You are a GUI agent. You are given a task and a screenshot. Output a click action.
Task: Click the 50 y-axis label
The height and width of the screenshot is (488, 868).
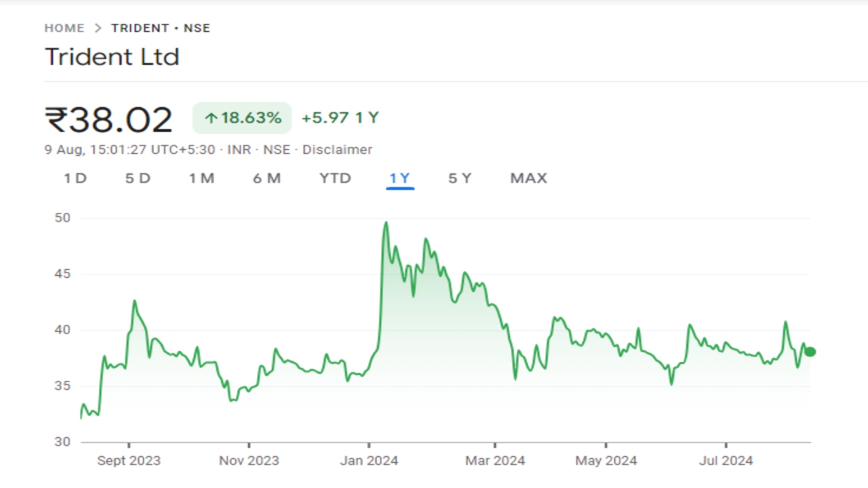(63, 218)
